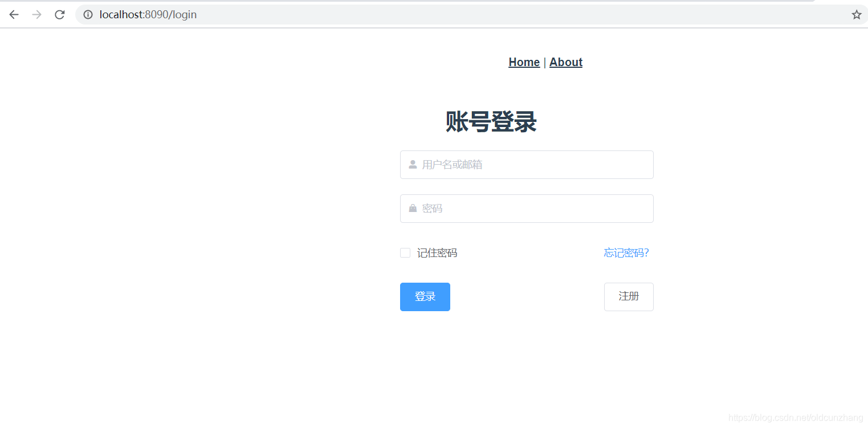Click the separator between Home and About
Screen dimensions: 868x428
[544, 62]
